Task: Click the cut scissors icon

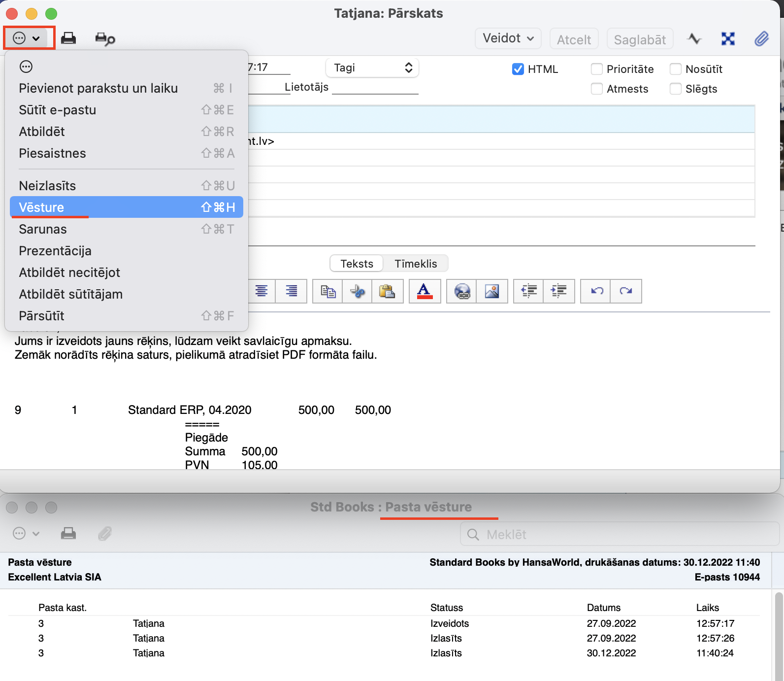Action: click(x=358, y=291)
